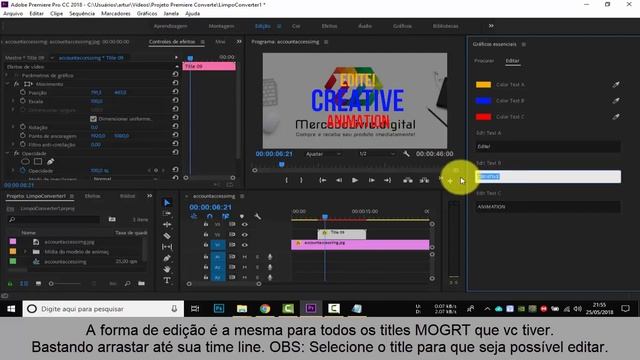Click the add marker icon in timeline

(242, 216)
